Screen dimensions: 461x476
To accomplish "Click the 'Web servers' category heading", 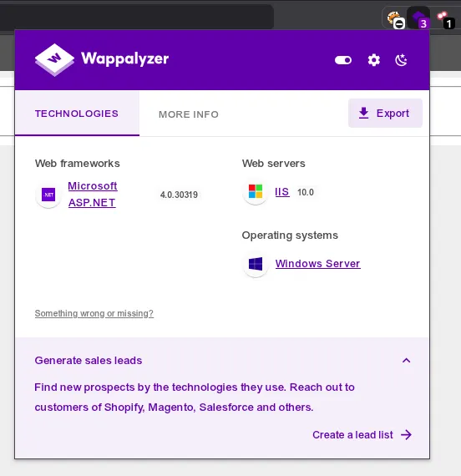I will click(x=274, y=164).
